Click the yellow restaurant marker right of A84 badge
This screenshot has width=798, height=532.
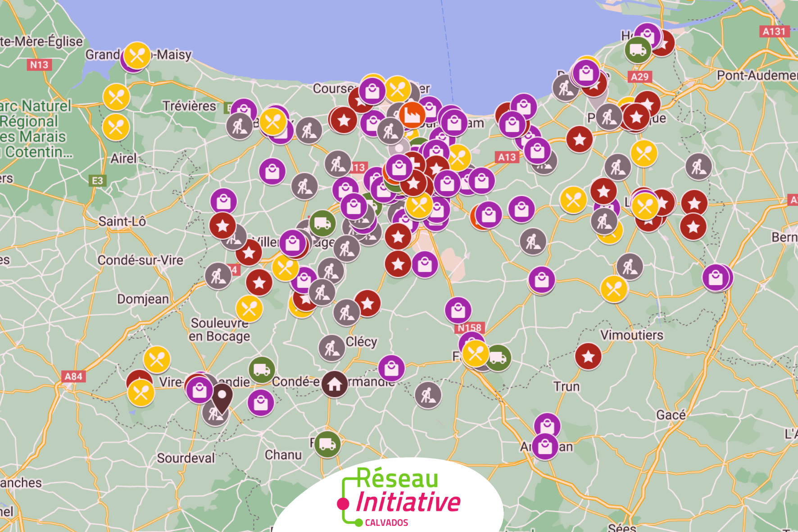pos(157,359)
